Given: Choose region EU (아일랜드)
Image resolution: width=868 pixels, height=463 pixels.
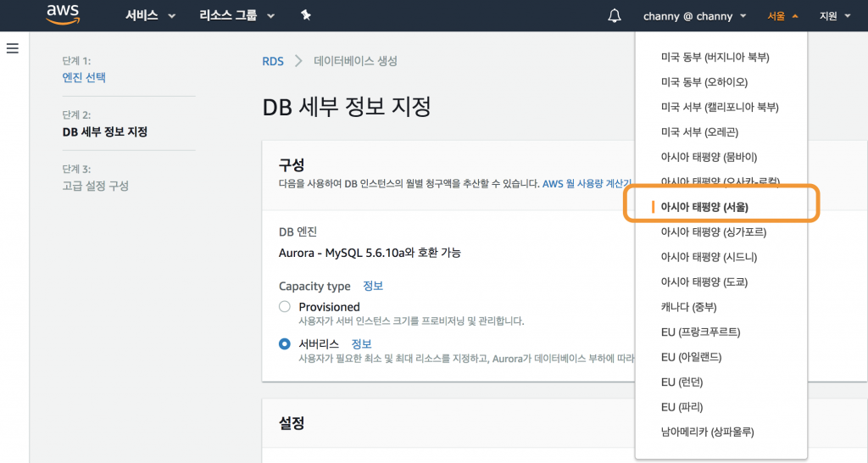Looking at the screenshot, I should pyautogui.click(x=692, y=357).
